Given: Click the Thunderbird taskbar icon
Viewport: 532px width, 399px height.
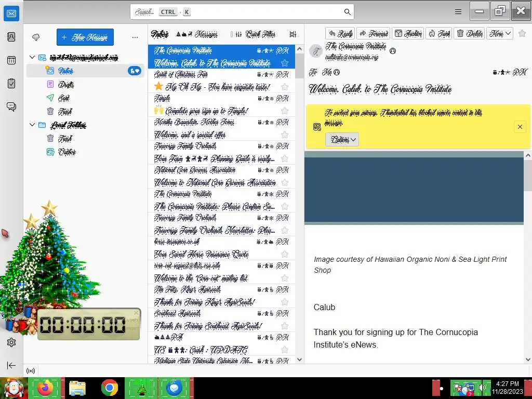Looking at the screenshot, I should point(175,388).
